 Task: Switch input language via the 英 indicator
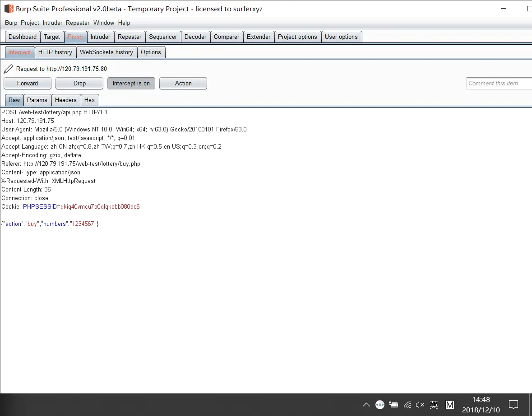click(434, 404)
